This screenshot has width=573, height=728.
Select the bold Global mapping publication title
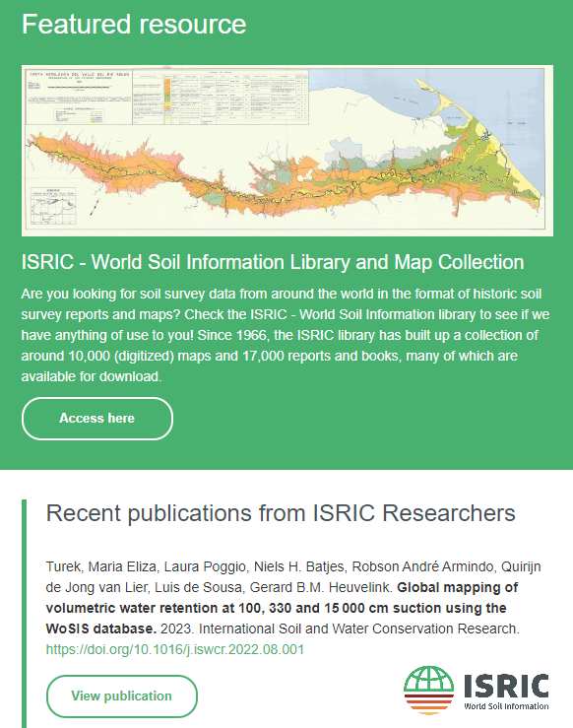[x=282, y=608]
